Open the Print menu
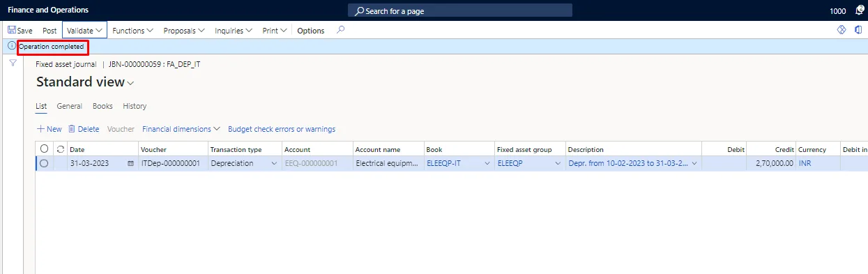 point(275,31)
